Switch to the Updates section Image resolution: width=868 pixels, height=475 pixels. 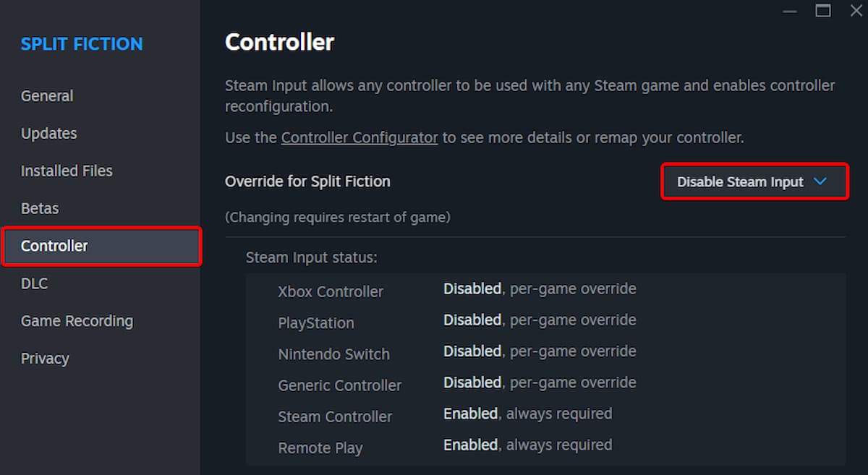pos(48,133)
